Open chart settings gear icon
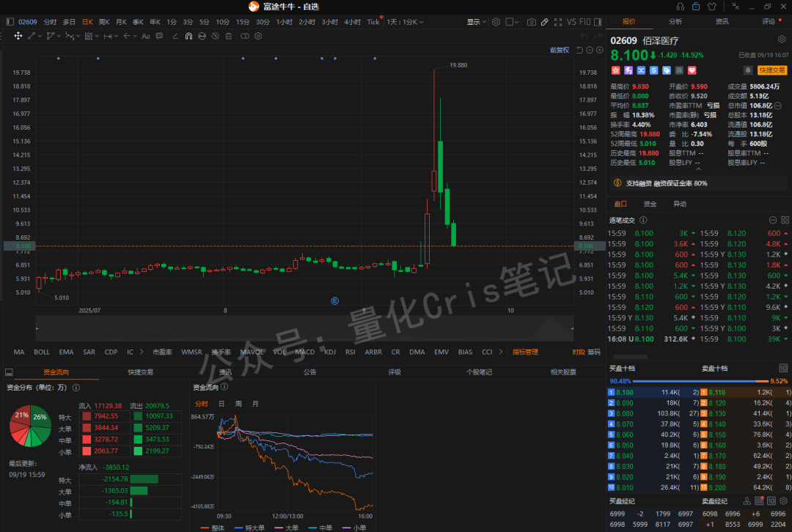Image resolution: width=792 pixels, height=532 pixels. [x=495, y=21]
